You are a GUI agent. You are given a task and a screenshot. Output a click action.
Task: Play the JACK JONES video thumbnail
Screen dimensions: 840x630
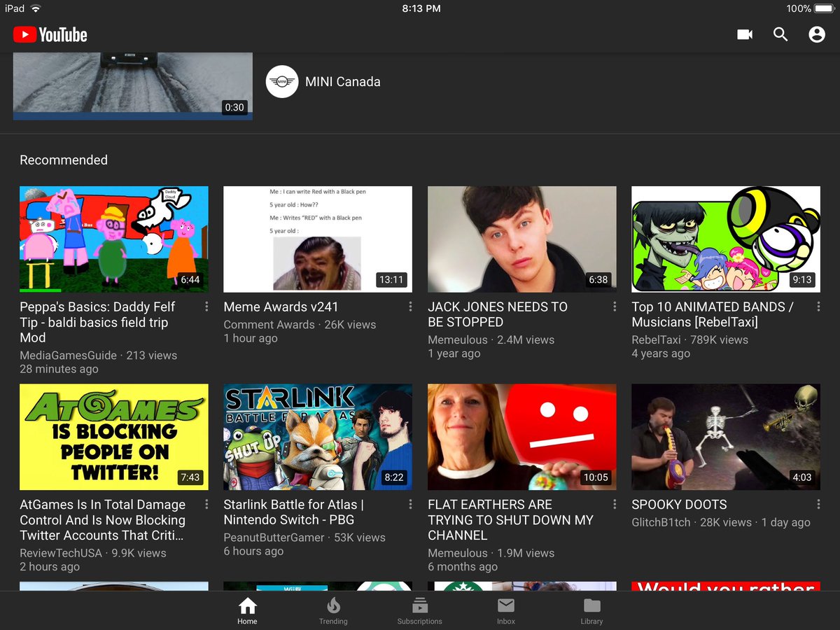tap(522, 239)
